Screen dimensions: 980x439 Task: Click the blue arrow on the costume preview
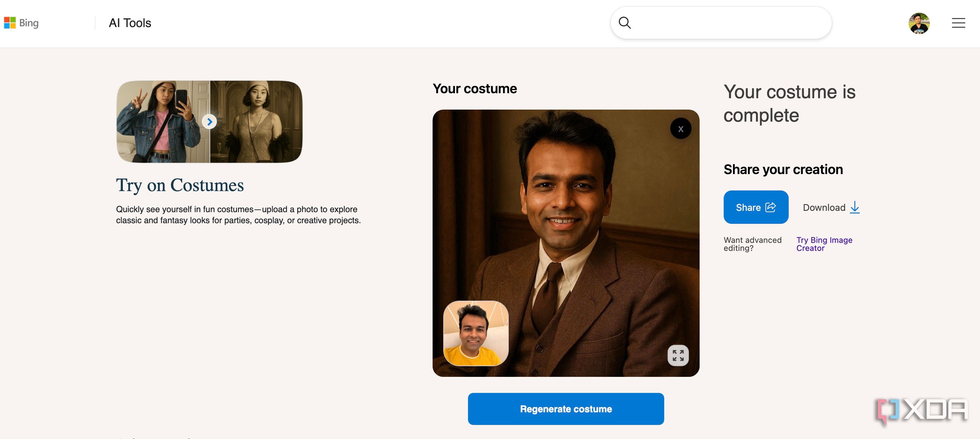click(209, 122)
